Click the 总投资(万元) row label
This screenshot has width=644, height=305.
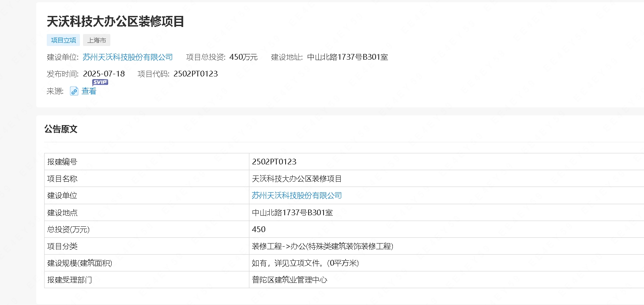68,229
